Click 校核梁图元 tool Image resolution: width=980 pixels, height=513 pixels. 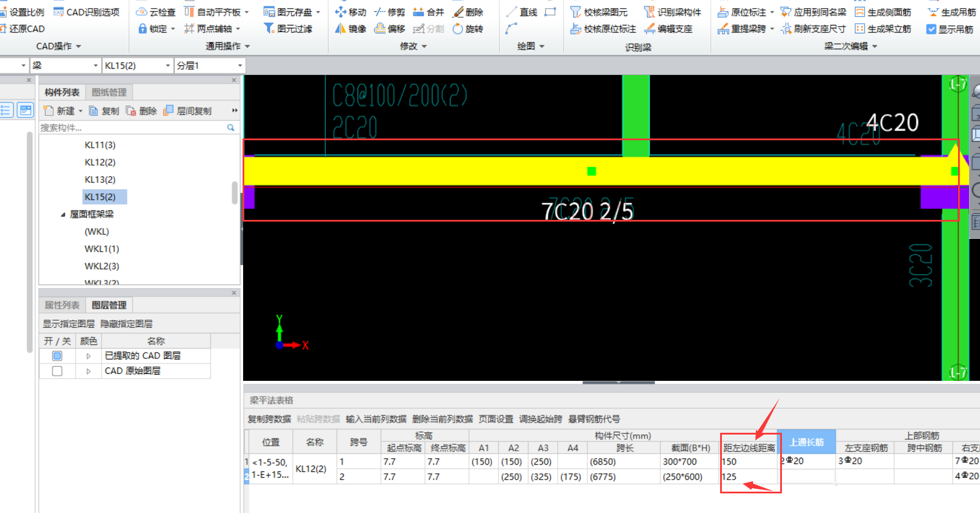[599, 12]
